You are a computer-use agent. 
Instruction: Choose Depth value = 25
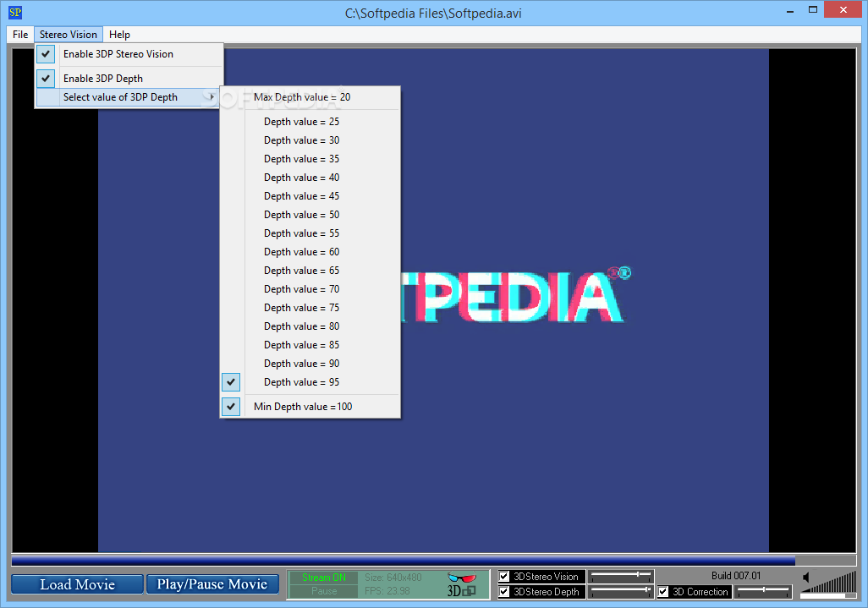coord(310,122)
